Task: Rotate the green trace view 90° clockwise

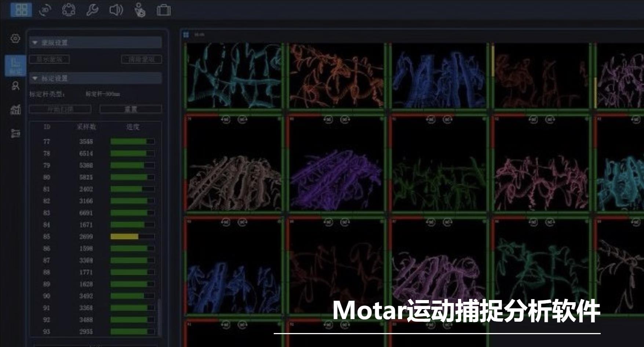Action: pyautogui.click(x=447, y=119)
